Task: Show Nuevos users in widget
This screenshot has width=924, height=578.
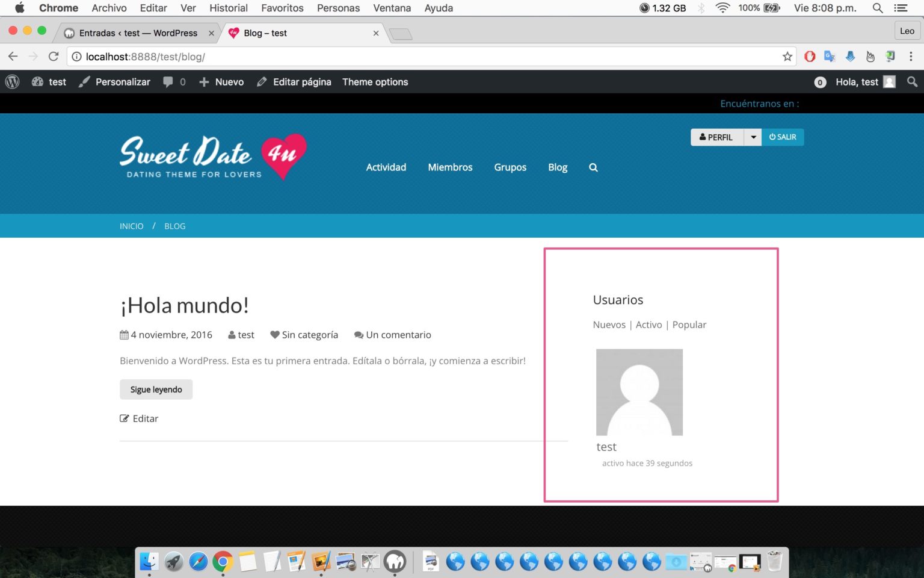Action: point(609,325)
